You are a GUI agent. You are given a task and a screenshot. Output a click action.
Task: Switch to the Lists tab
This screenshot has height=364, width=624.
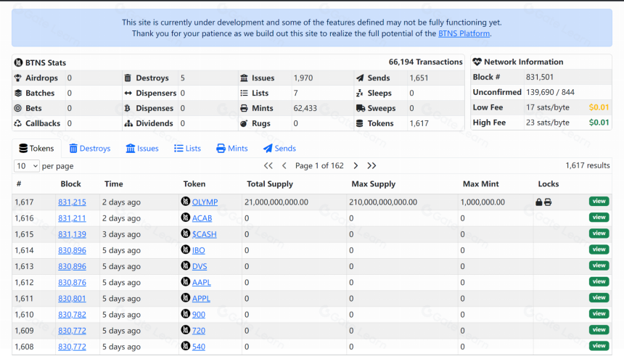(187, 149)
